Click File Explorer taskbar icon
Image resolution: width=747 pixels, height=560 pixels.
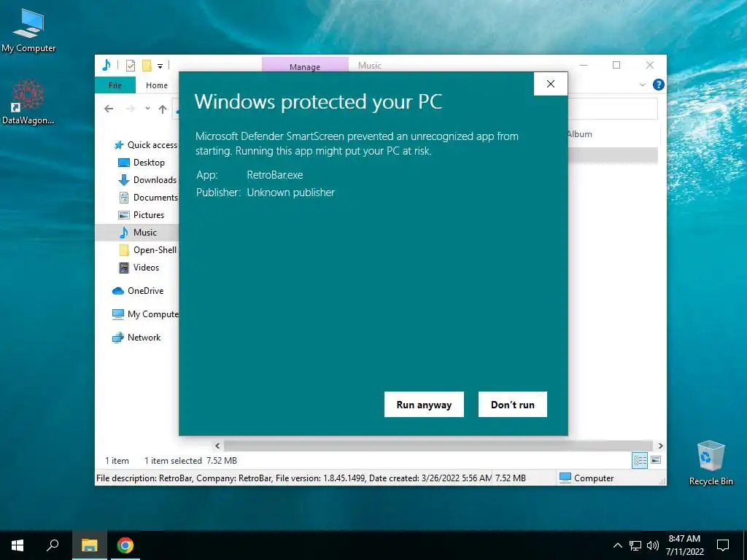[89, 545]
